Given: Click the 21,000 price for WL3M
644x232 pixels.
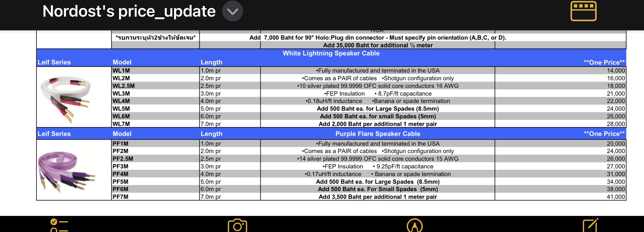Looking at the screenshot, I should 616,94.
